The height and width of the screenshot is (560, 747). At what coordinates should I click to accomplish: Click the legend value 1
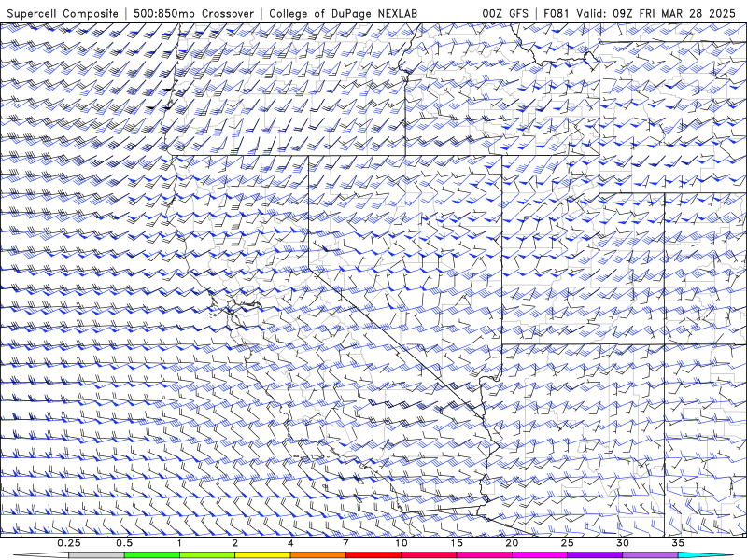[179, 543]
